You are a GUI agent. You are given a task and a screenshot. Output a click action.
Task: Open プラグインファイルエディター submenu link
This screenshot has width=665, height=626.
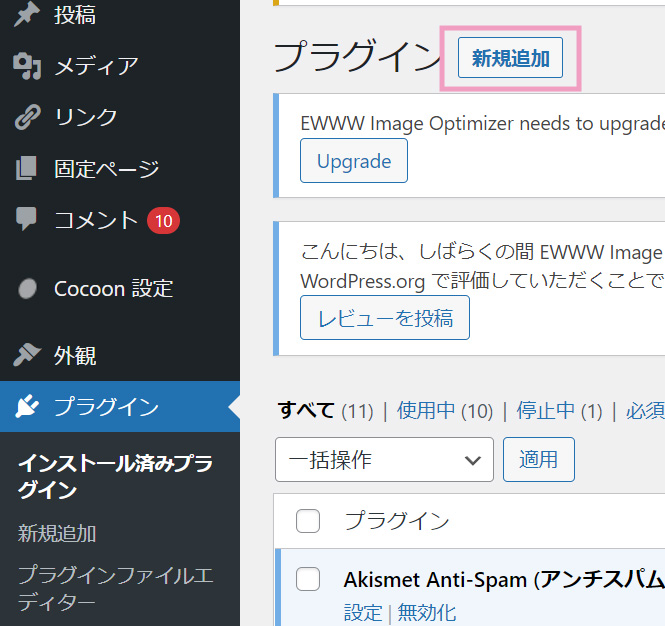115,589
